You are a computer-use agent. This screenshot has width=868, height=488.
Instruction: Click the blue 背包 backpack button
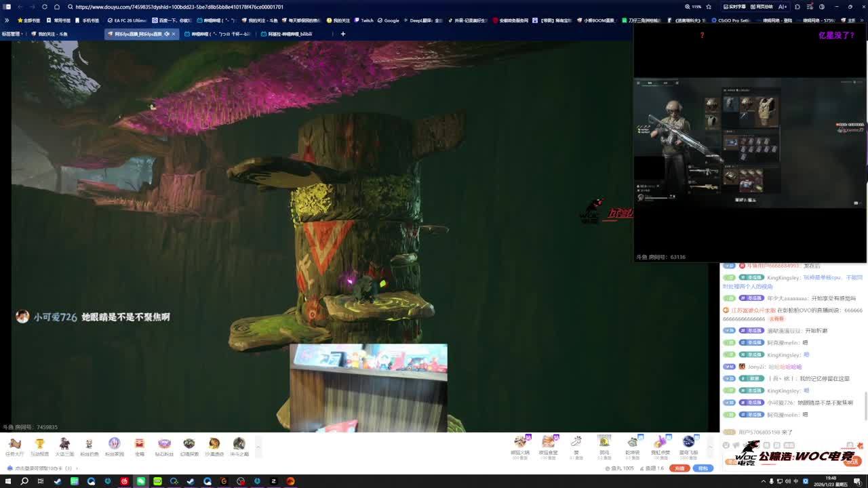tap(703, 468)
